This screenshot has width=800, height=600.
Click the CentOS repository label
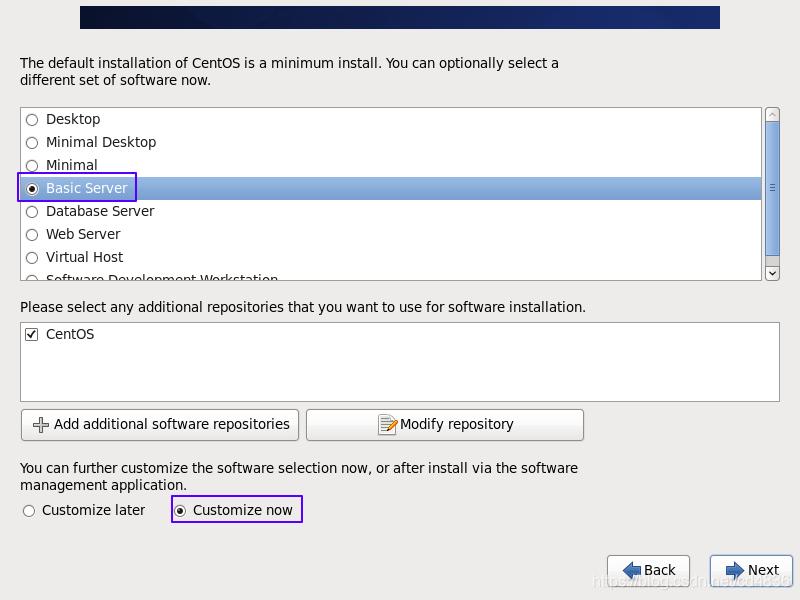point(70,335)
